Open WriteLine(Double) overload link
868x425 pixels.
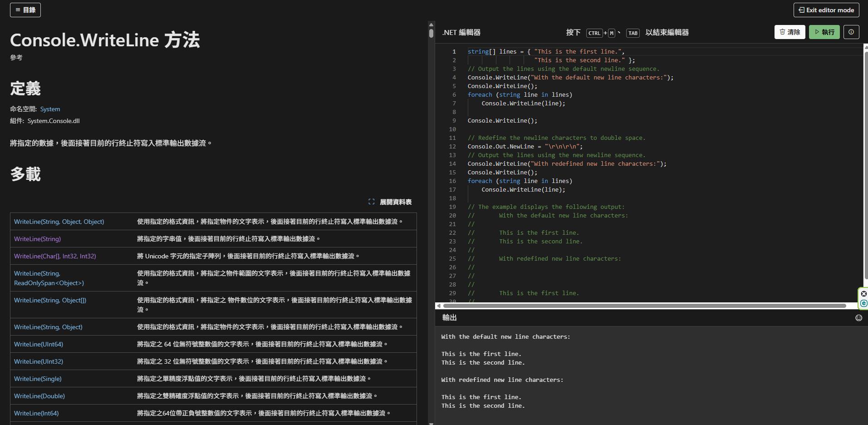coord(39,396)
